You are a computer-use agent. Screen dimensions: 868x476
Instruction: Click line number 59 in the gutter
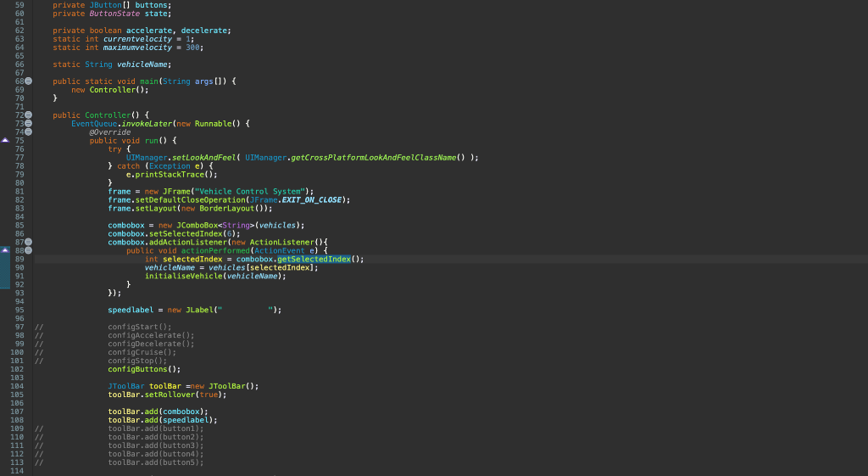(19, 5)
